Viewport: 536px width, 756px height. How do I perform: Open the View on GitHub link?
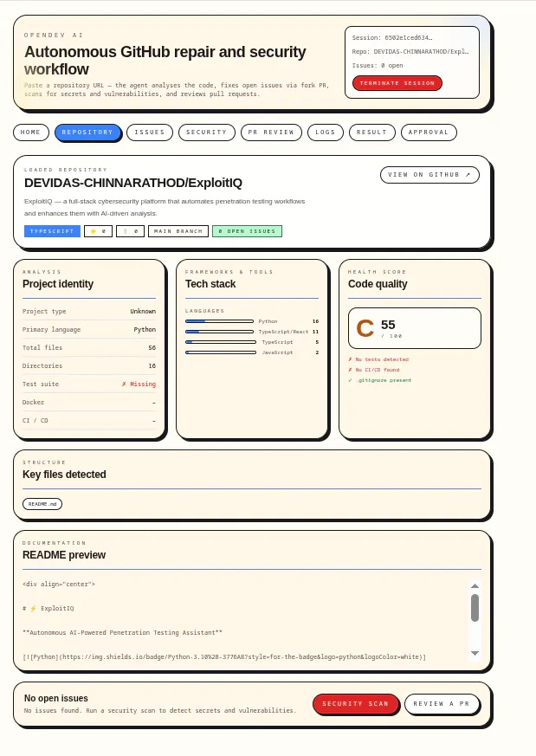(429, 175)
